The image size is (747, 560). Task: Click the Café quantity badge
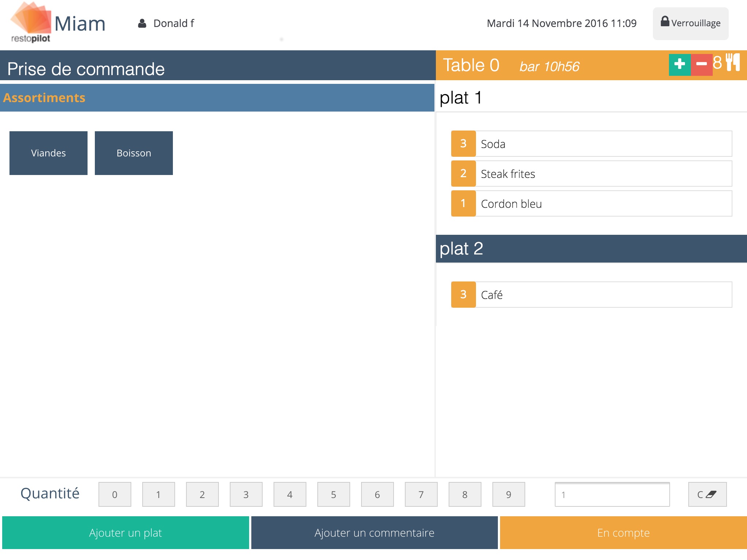[463, 295]
